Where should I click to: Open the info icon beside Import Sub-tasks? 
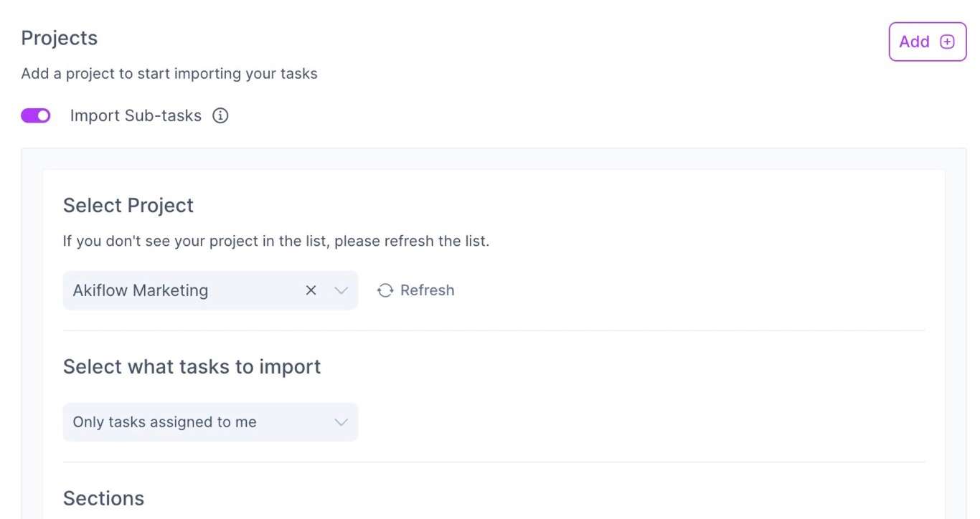(x=220, y=115)
